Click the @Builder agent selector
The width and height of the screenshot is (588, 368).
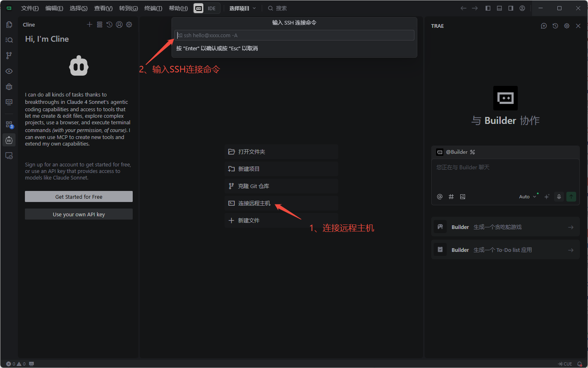(456, 152)
